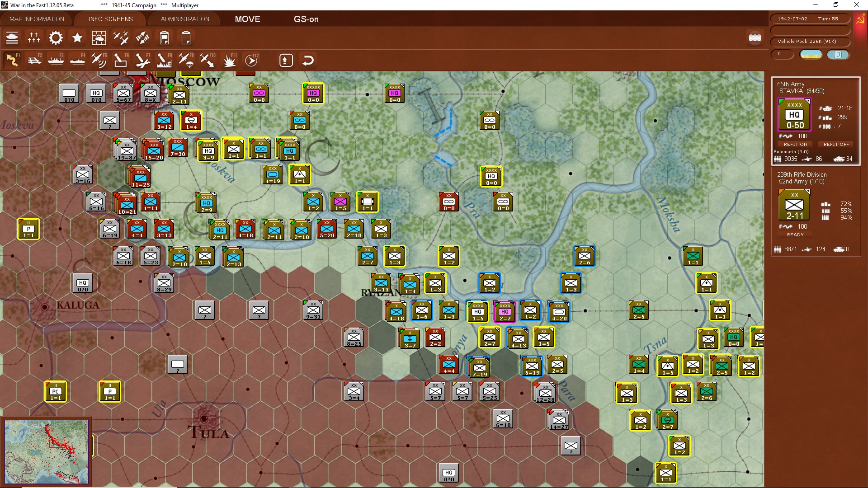Open the ADMINISTRATION tab
The width and height of the screenshot is (868, 488).
click(x=185, y=19)
